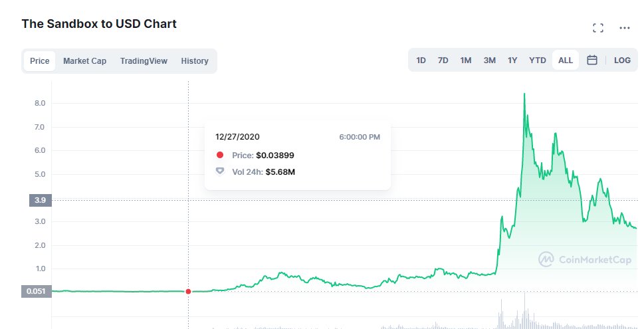Click the tooltip volume $5.68M

(280, 172)
